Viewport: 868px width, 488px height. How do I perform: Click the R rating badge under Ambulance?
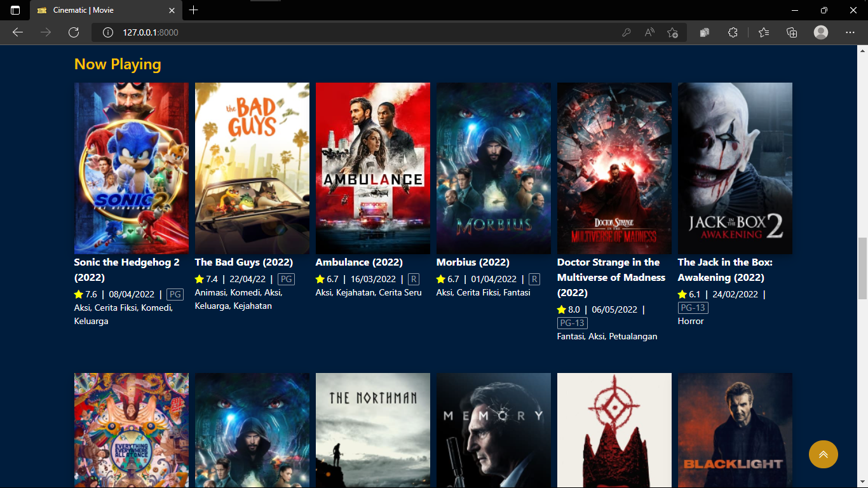(414, 279)
